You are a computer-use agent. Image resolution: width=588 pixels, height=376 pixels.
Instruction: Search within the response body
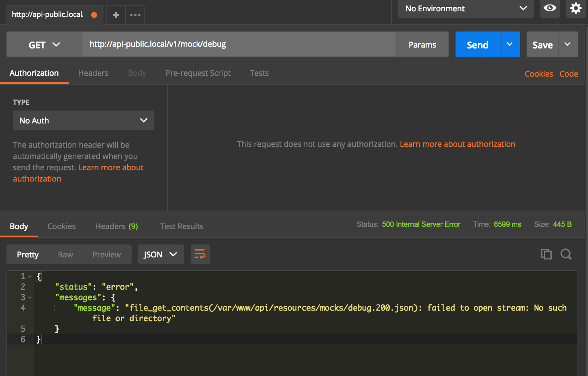566,254
